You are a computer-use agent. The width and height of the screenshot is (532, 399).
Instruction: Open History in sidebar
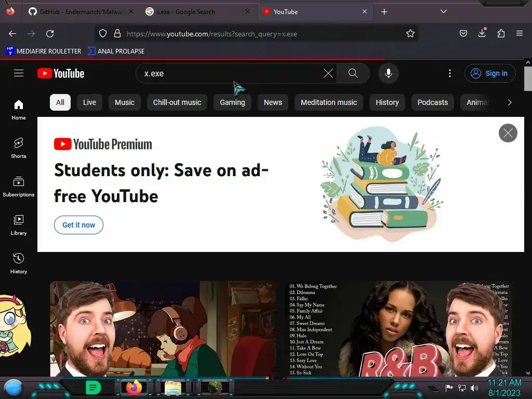tap(19, 263)
